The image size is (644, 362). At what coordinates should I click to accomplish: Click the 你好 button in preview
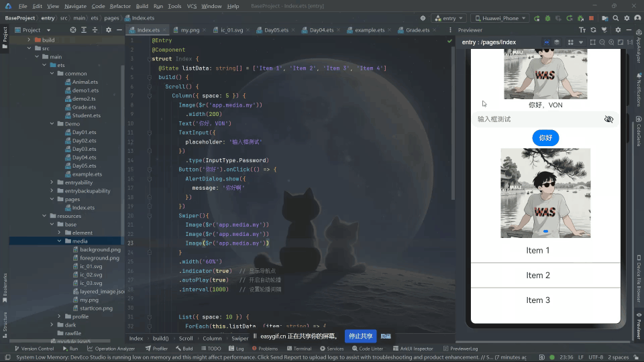545,138
